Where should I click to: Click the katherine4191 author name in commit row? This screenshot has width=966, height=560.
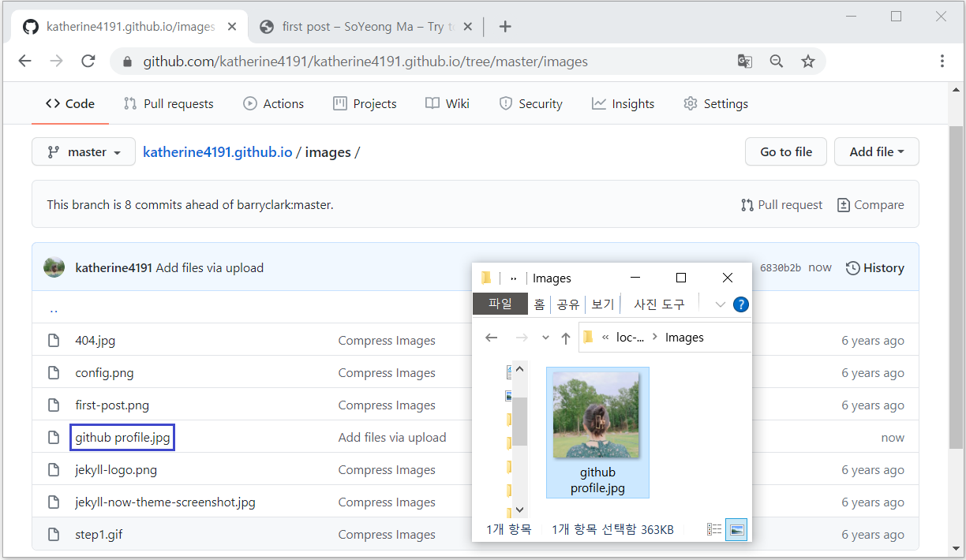[114, 268]
